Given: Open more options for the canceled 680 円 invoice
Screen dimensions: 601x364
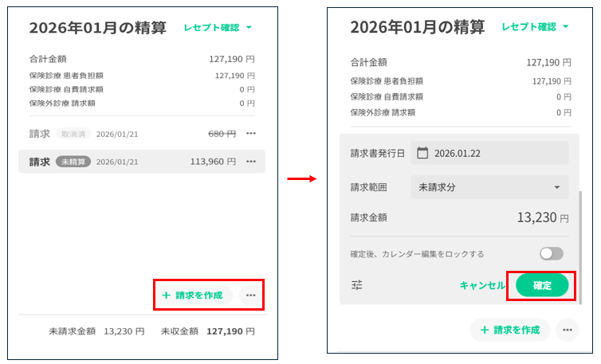Looking at the screenshot, I should [x=251, y=134].
